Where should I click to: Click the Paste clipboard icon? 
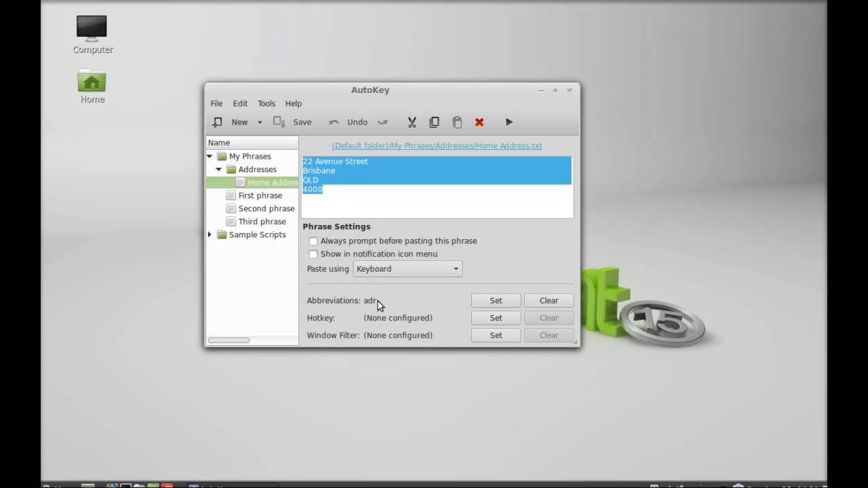[x=457, y=122]
